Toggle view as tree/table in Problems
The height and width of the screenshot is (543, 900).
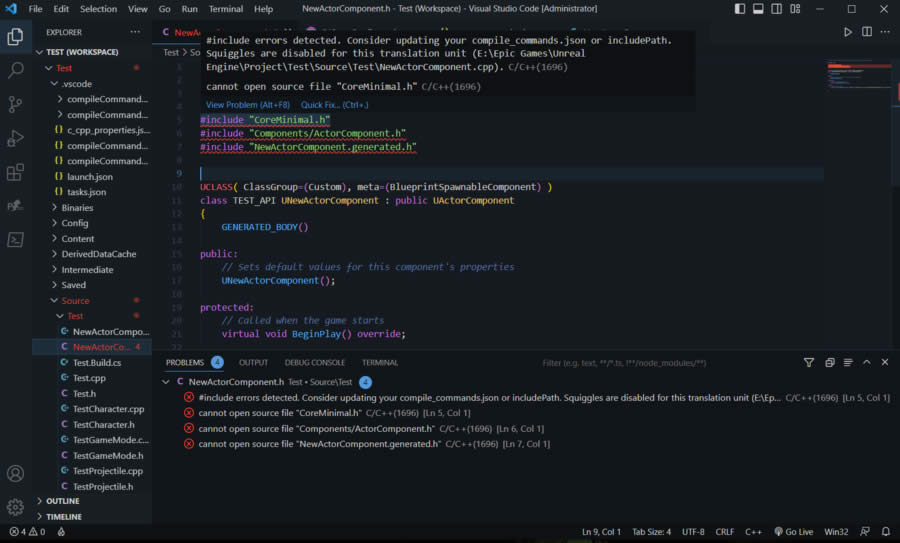pyautogui.click(x=848, y=362)
